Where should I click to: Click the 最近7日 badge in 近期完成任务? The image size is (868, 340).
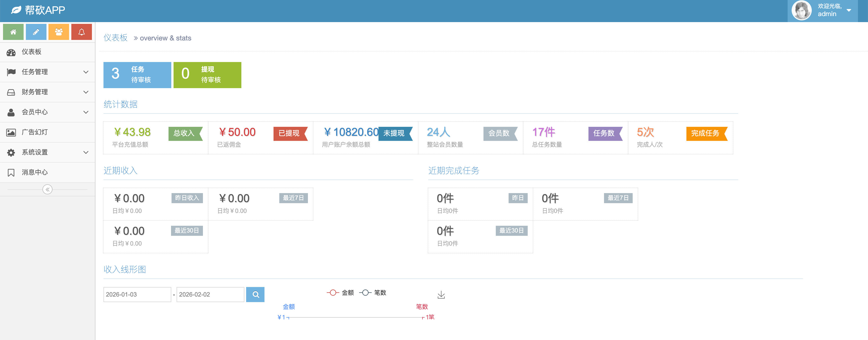[618, 198]
